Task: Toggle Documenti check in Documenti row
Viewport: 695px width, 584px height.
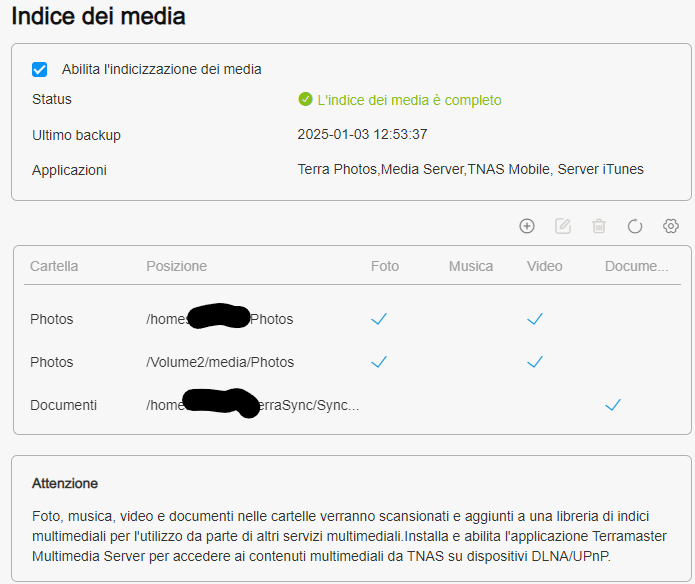Action: [x=613, y=405]
